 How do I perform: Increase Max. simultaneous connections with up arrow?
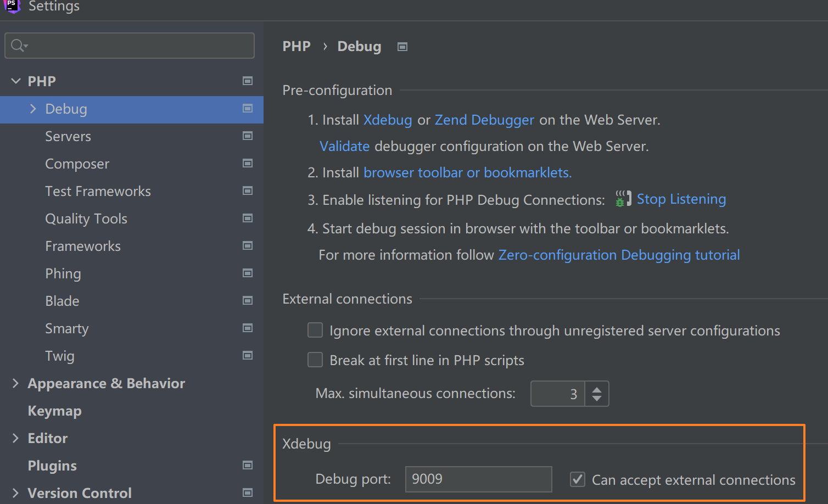coord(597,389)
